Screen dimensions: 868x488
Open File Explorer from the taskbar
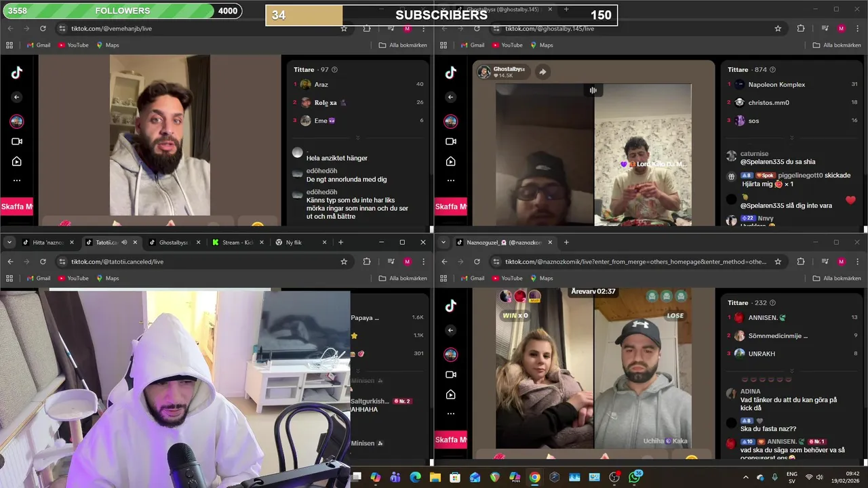435,477
